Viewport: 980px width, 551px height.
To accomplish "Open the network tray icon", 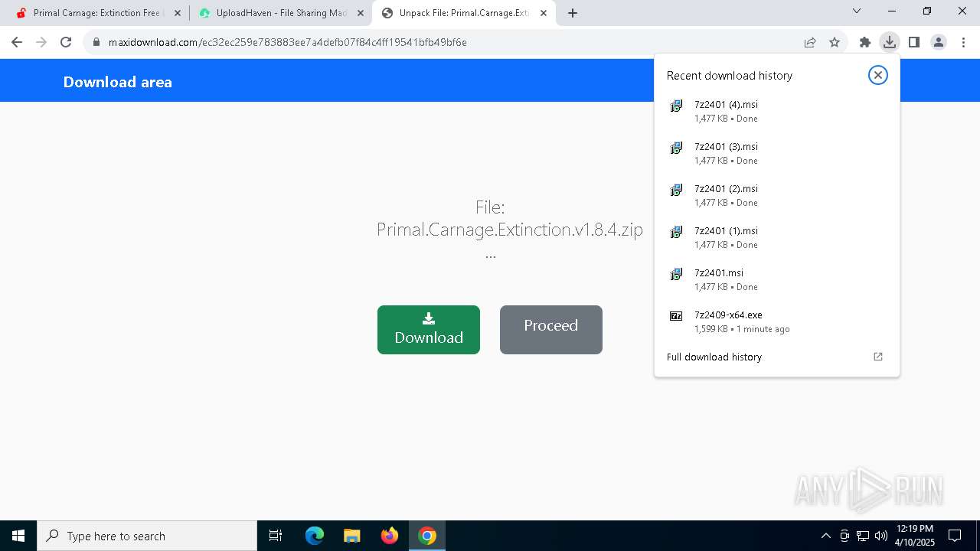I will click(863, 536).
